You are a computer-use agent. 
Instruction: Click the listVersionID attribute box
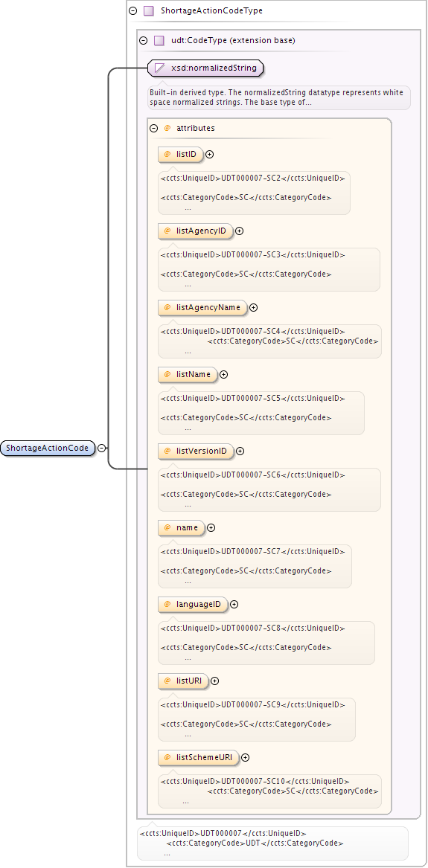click(x=196, y=451)
